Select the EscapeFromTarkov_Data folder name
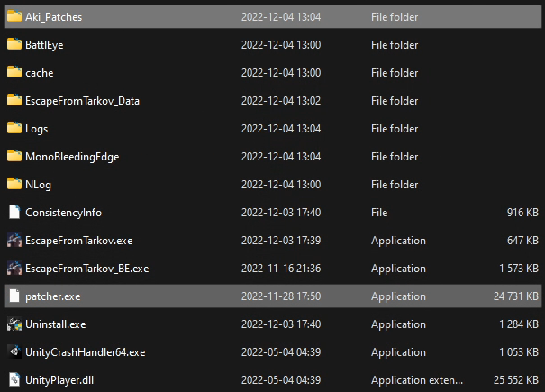Image resolution: width=545 pixels, height=392 pixels. [82, 101]
